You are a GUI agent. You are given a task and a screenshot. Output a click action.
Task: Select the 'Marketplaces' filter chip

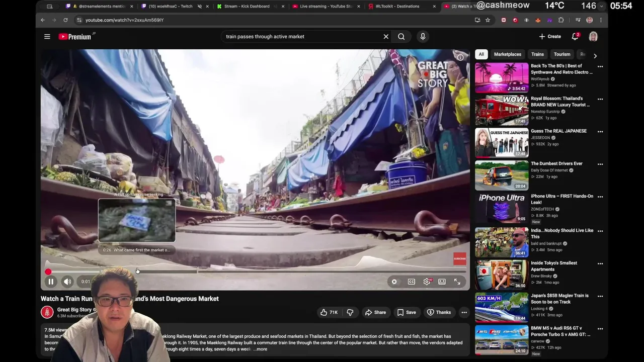(507, 54)
